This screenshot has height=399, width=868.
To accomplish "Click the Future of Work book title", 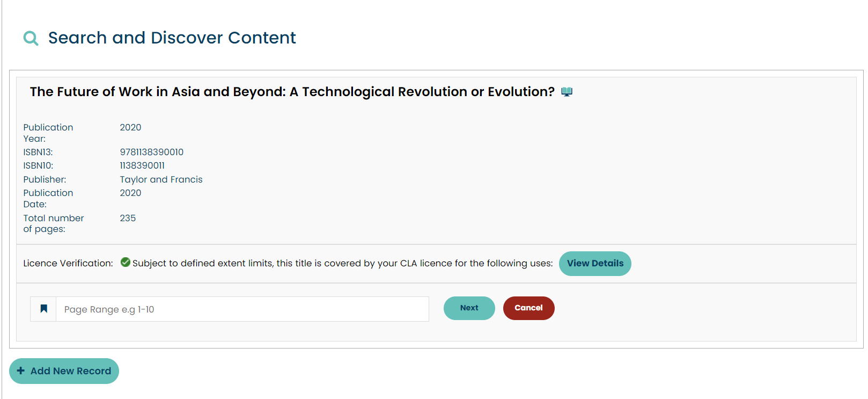I will tap(292, 92).
